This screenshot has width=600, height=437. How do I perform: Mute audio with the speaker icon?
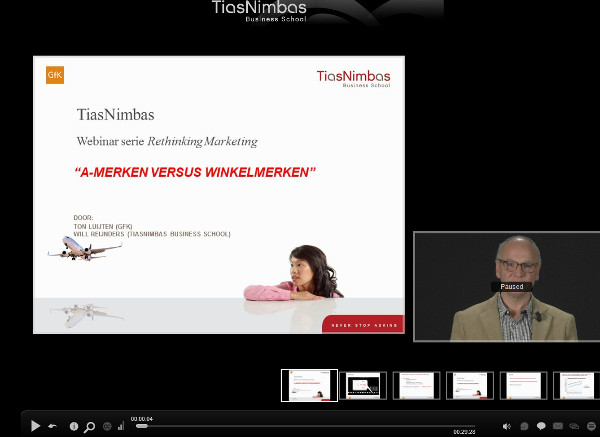507,426
